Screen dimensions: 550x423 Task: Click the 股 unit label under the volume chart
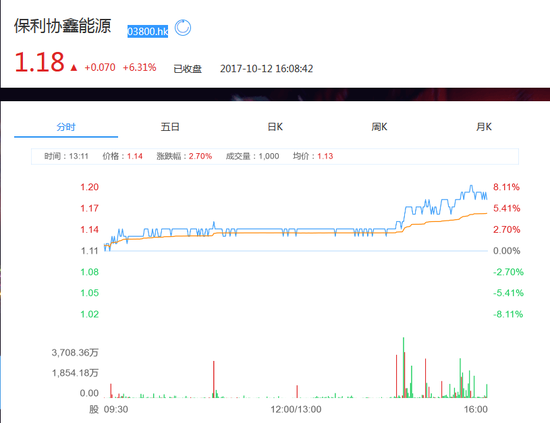pos(94,409)
